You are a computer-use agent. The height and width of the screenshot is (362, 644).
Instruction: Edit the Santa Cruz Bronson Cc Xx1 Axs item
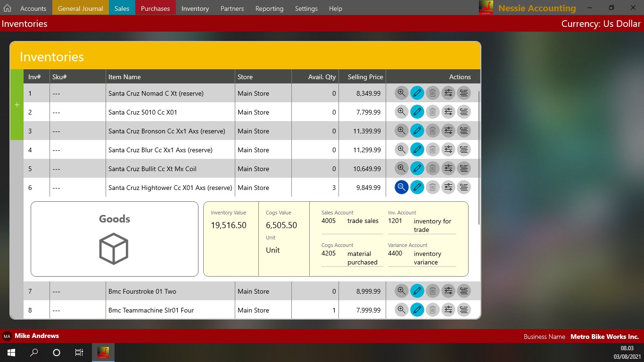417,131
